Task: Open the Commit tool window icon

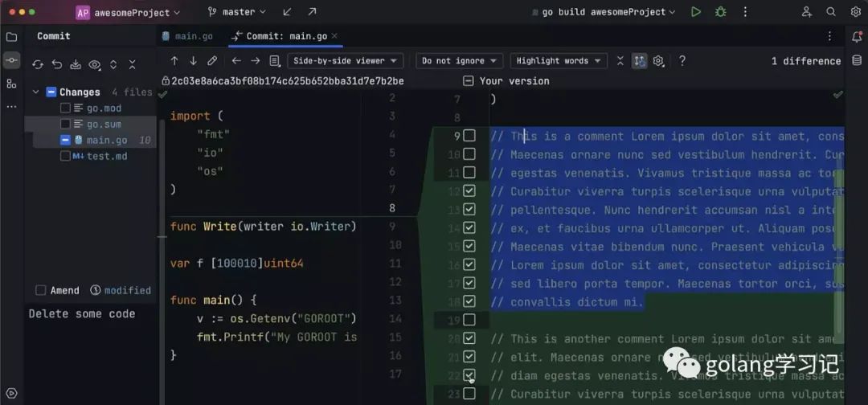Action: pos(11,60)
